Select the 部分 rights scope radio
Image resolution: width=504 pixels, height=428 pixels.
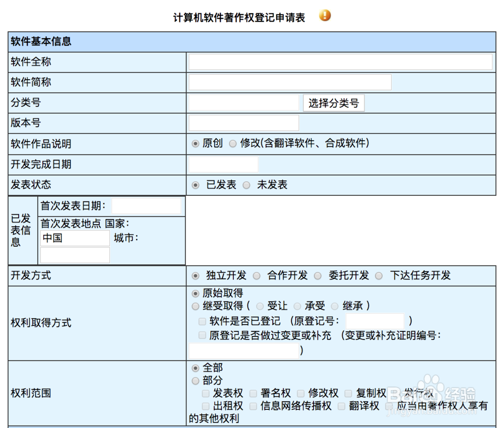coord(196,381)
